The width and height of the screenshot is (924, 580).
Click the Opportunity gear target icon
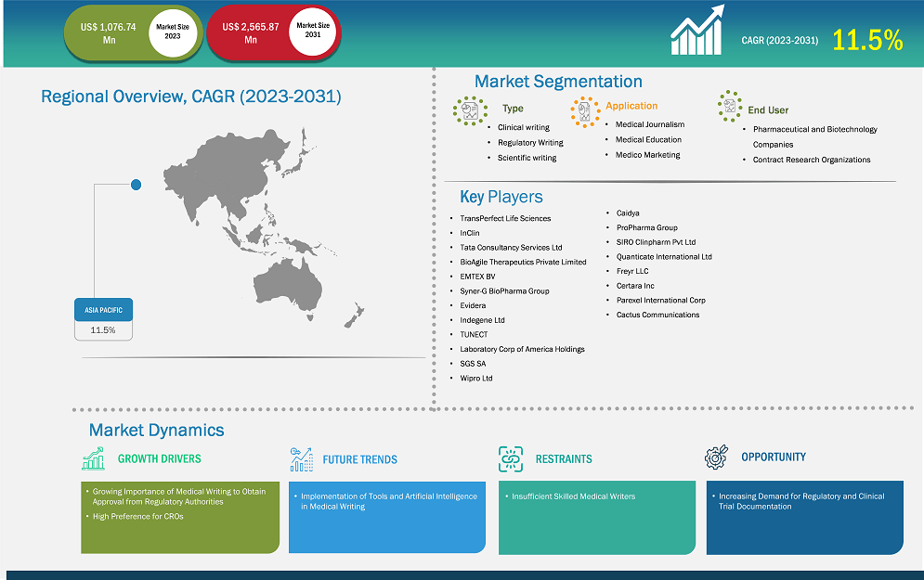716,457
